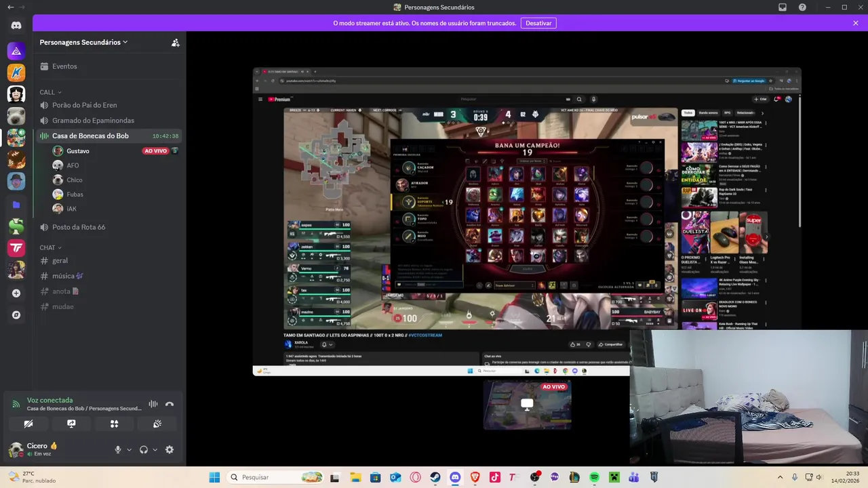868x488 pixels.
Task: Open Windows Start menu
Action: tap(214, 477)
